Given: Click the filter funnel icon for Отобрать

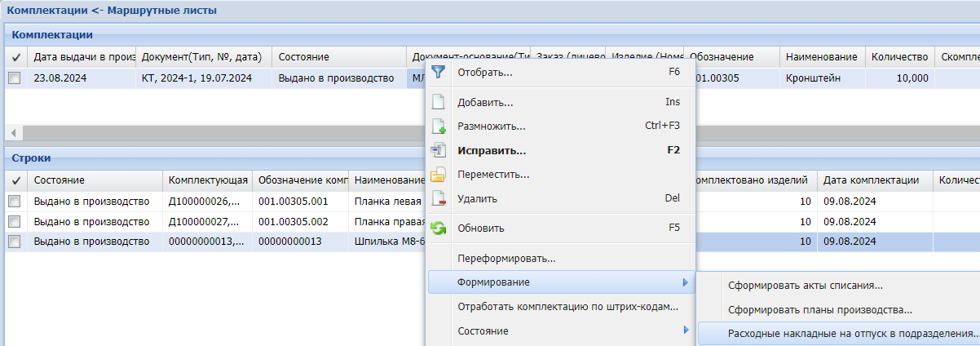Looking at the screenshot, I should (x=439, y=73).
